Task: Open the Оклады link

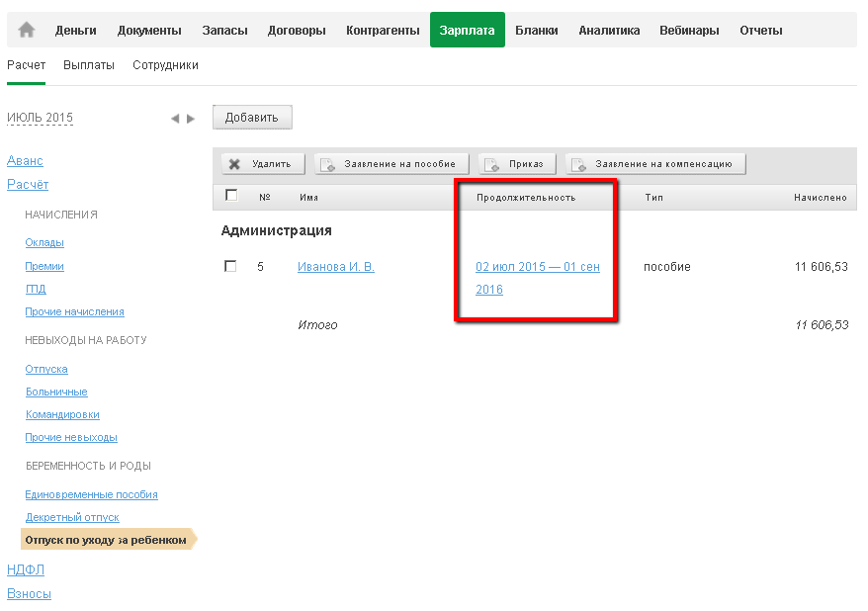Action: [44, 242]
